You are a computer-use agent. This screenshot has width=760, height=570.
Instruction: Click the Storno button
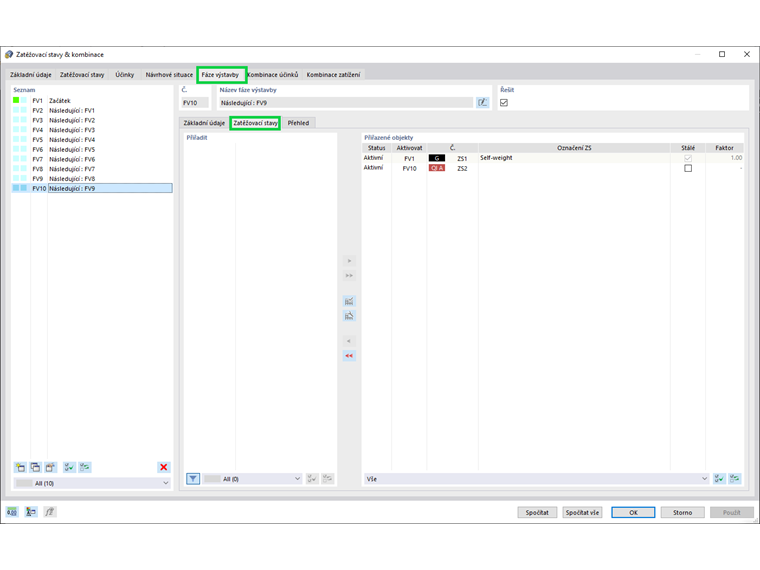(x=682, y=512)
